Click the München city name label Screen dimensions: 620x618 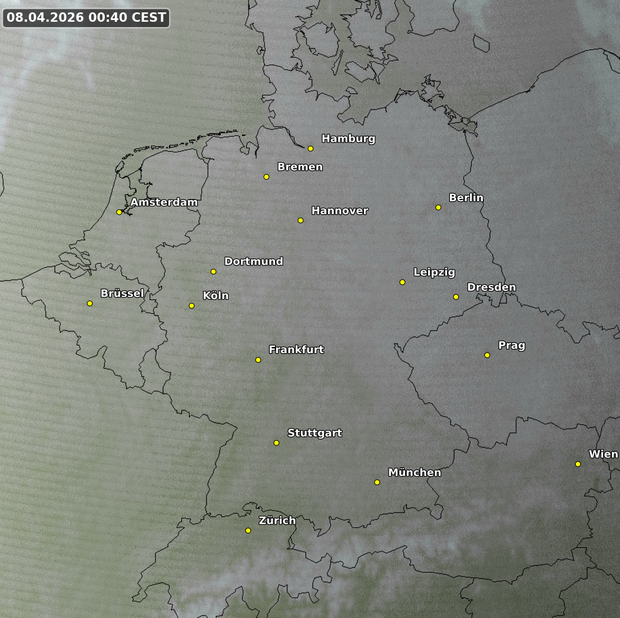click(x=414, y=472)
